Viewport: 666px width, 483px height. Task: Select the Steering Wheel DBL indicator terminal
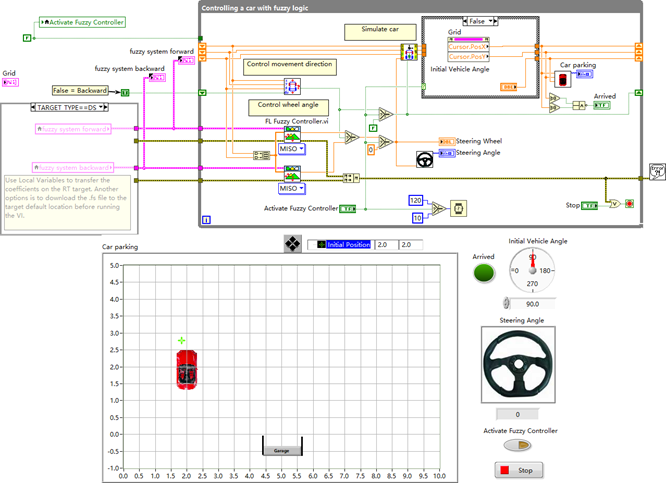(x=447, y=141)
